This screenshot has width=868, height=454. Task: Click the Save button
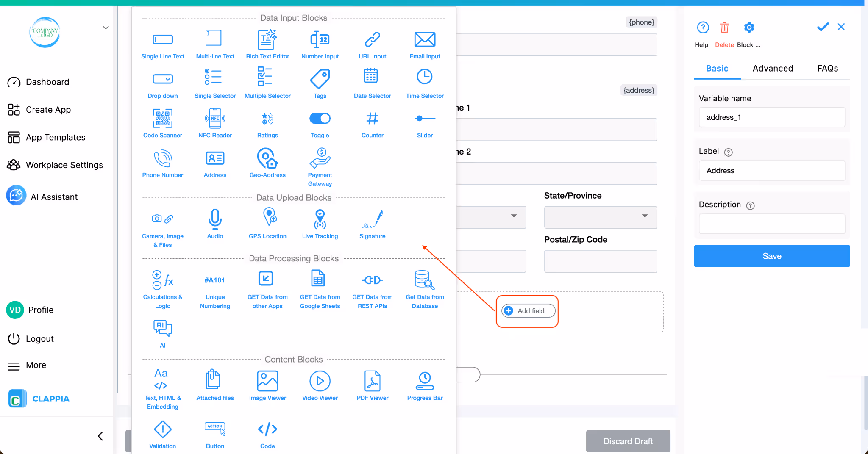click(x=771, y=256)
